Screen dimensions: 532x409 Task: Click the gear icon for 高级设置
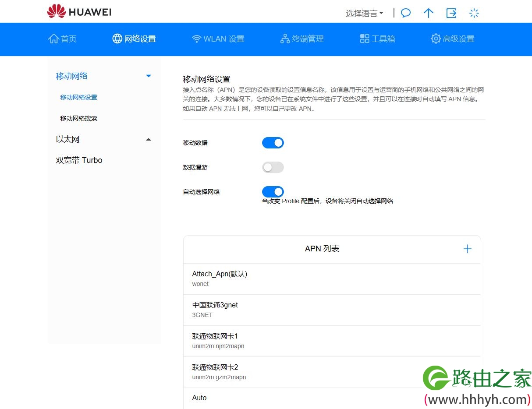(x=436, y=39)
